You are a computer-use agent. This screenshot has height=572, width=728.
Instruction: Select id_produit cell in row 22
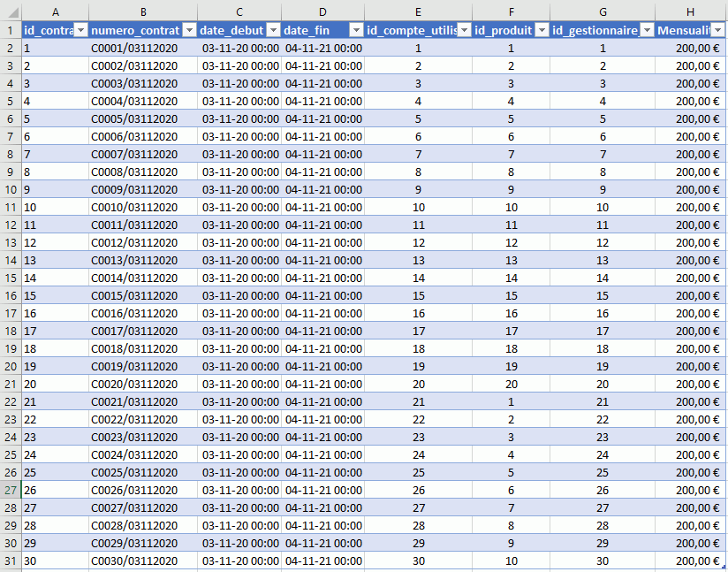(512, 402)
